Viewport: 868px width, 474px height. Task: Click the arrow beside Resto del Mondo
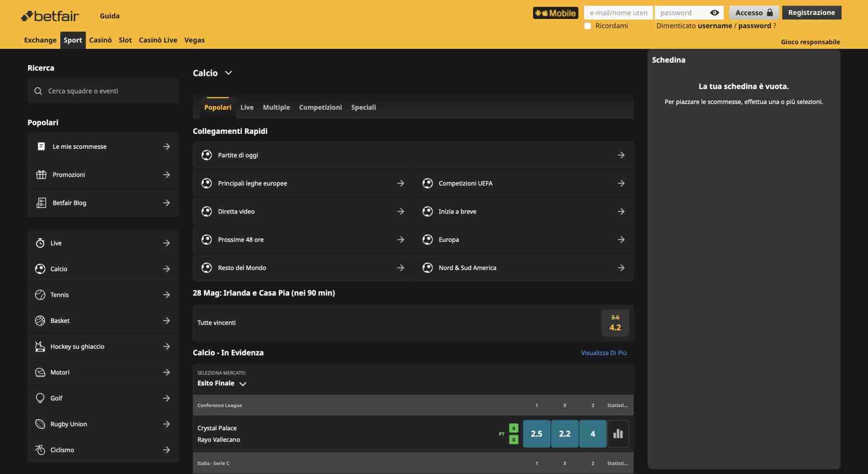pos(401,268)
